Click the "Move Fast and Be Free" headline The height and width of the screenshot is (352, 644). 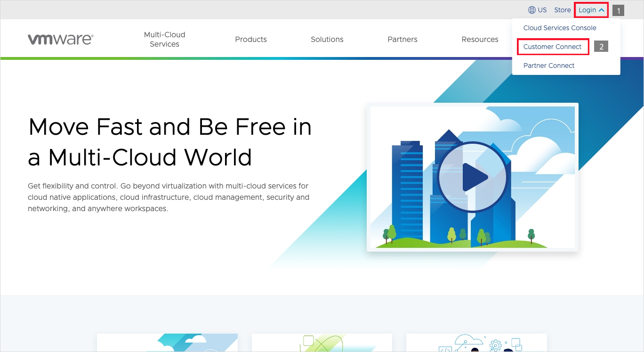coord(170,142)
